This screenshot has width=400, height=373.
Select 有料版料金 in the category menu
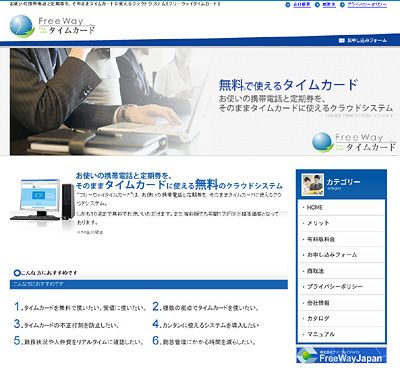(342, 239)
